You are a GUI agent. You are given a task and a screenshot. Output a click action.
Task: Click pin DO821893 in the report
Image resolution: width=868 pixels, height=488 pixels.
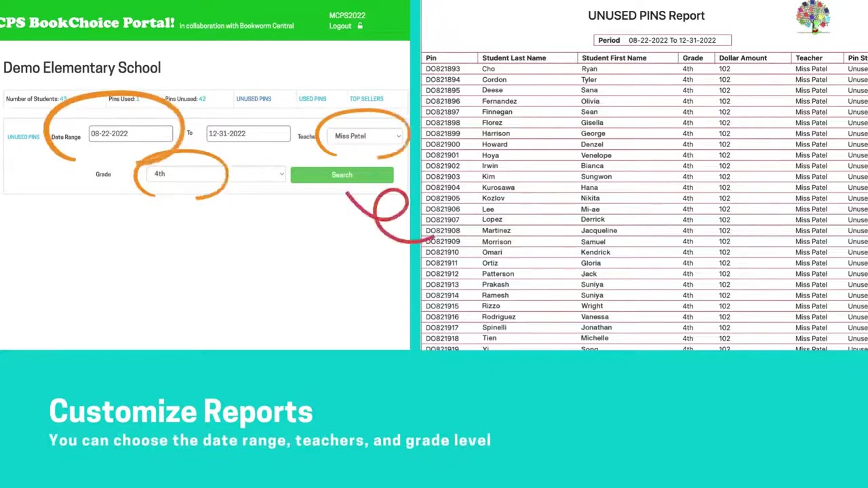[x=443, y=69]
